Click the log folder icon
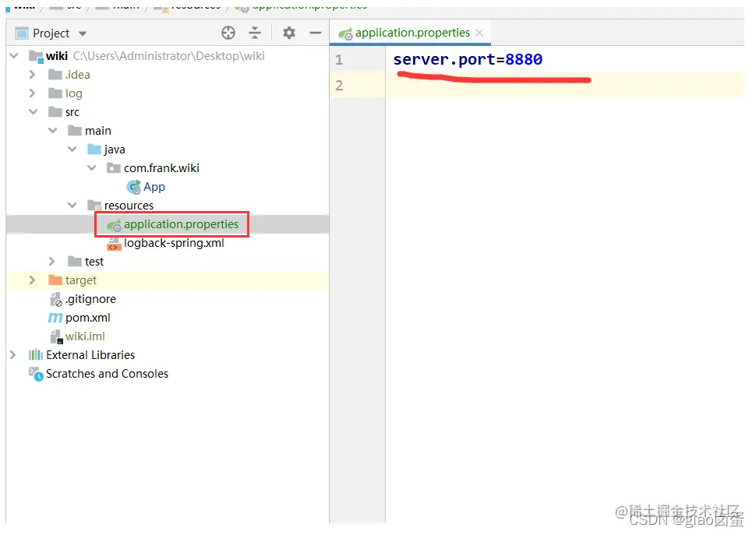This screenshot has width=756, height=535. tap(55, 93)
